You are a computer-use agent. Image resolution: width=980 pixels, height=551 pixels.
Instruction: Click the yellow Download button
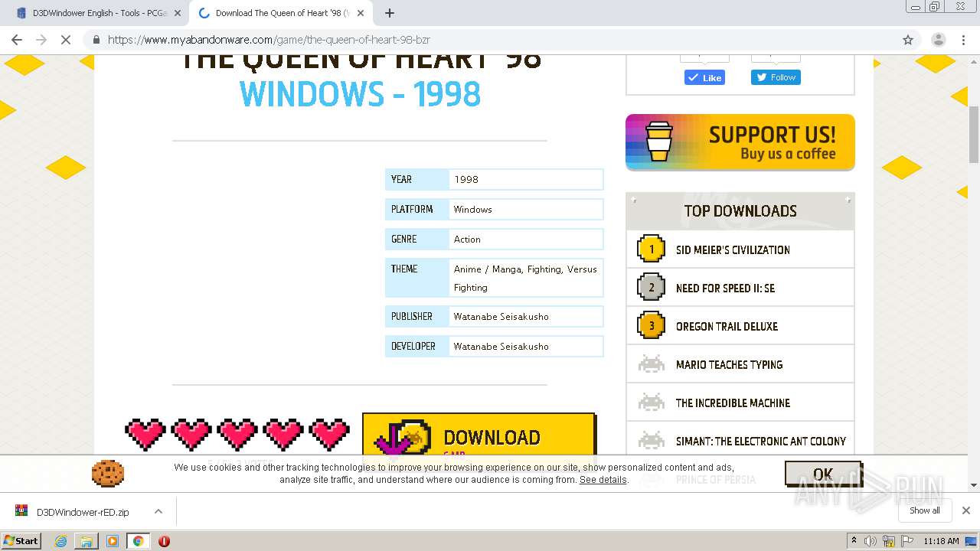479,435
